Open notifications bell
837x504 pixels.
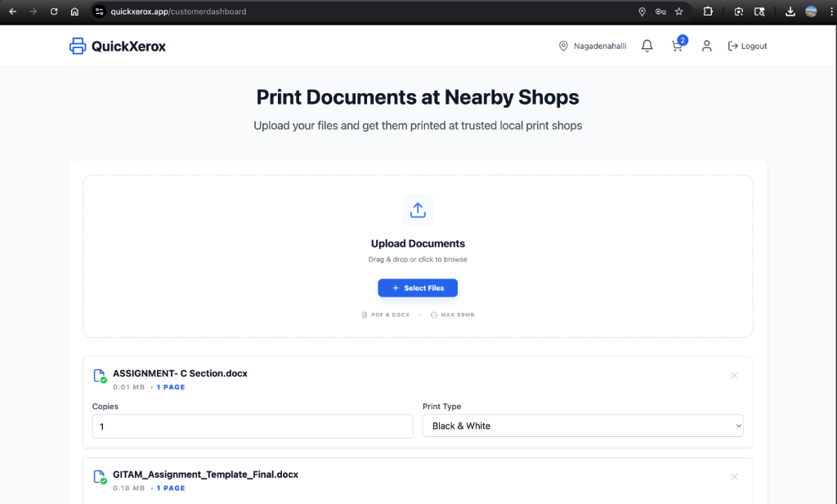647,47
